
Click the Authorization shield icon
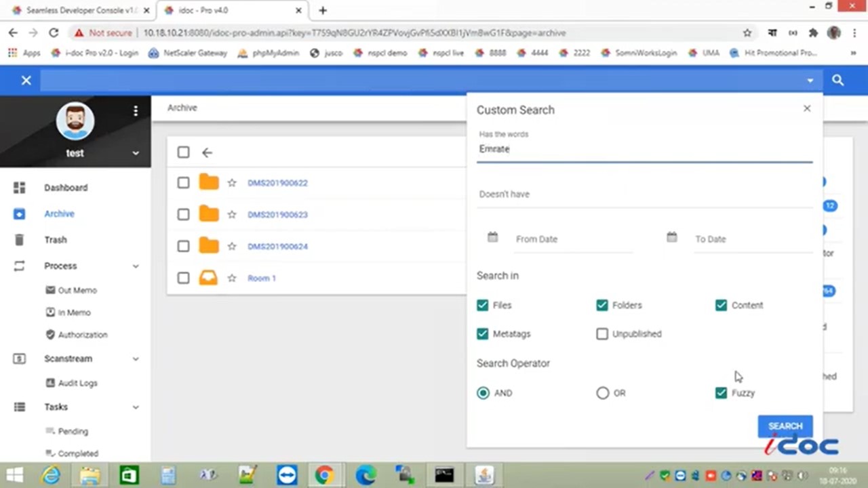point(50,334)
